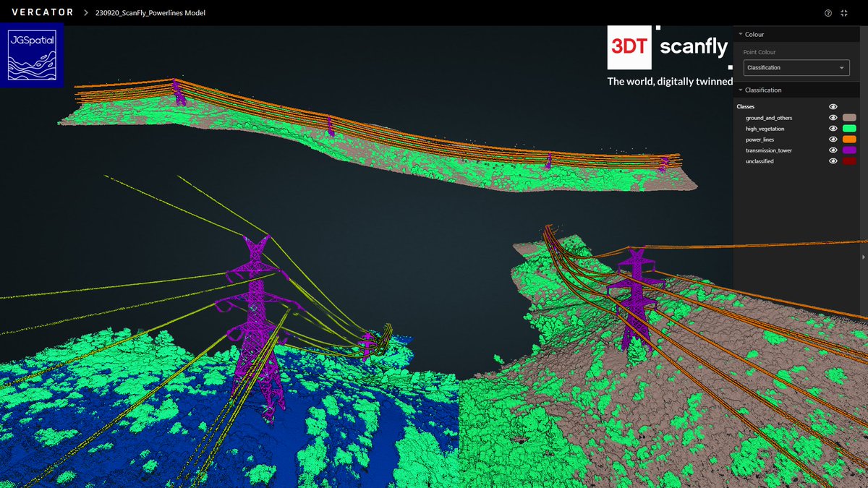Change the power_lines orange swatch
868x488 pixels.
pos(849,139)
